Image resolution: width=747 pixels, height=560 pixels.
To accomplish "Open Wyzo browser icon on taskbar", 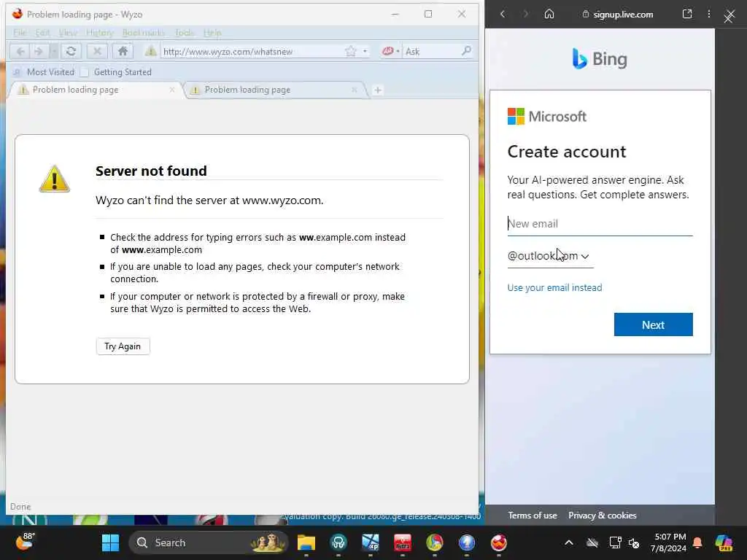I will 499,542.
